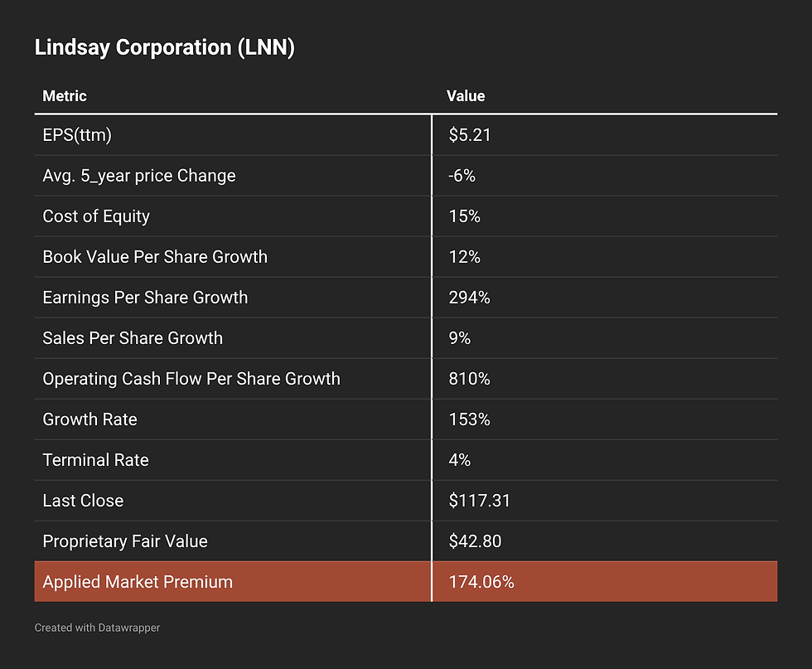Screen dimensions: 812x669
Task: Select the 'Last Close' label
Action: tap(83, 501)
